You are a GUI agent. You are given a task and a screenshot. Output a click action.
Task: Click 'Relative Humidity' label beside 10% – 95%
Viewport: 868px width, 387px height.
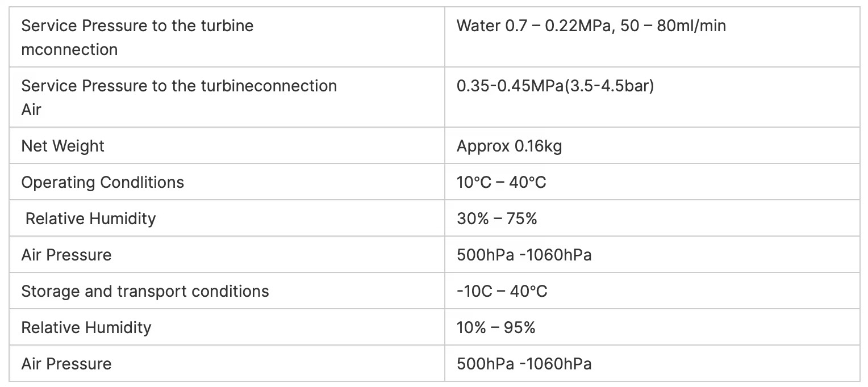(x=86, y=328)
